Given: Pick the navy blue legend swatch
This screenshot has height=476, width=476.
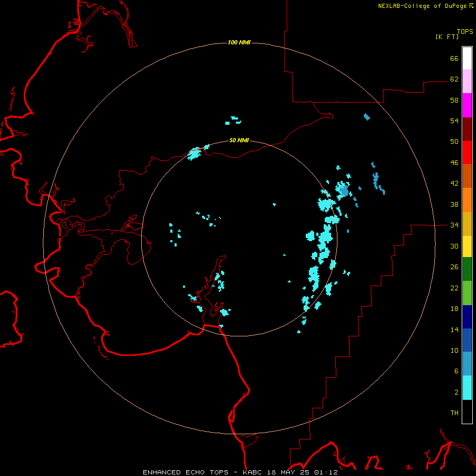Looking at the screenshot, I should point(467,317).
